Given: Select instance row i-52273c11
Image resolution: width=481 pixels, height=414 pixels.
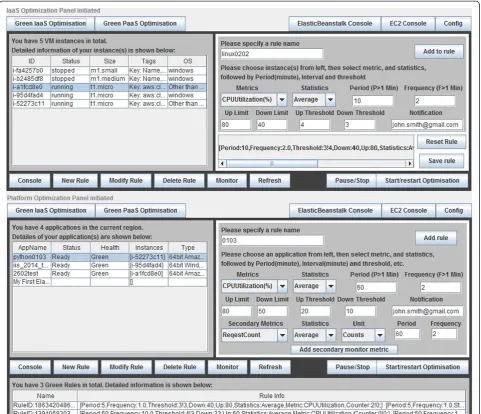Looking at the screenshot, I should tap(109, 104).
